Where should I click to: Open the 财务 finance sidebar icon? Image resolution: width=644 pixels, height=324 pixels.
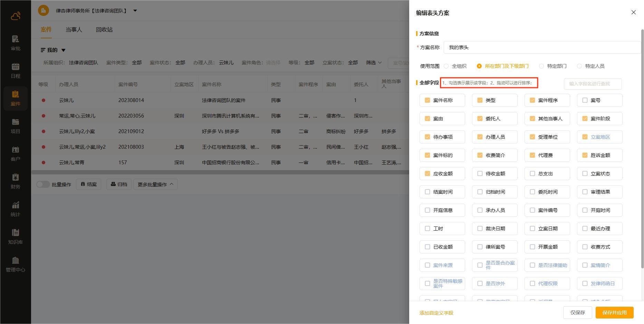click(16, 181)
